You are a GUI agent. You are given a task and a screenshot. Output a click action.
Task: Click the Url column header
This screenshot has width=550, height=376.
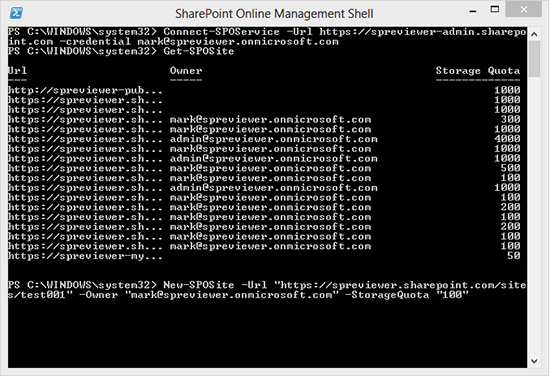click(x=17, y=70)
